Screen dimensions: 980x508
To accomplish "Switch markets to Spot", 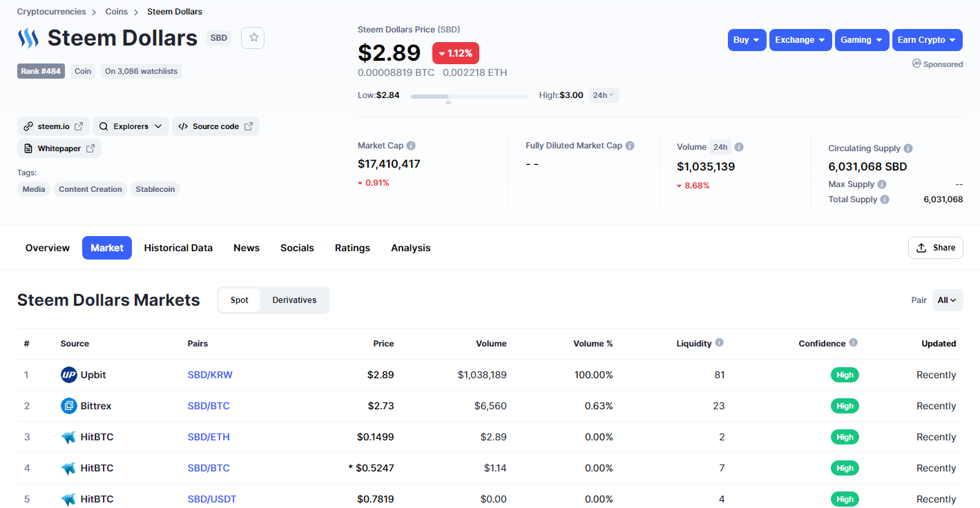I will pyautogui.click(x=240, y=300).
